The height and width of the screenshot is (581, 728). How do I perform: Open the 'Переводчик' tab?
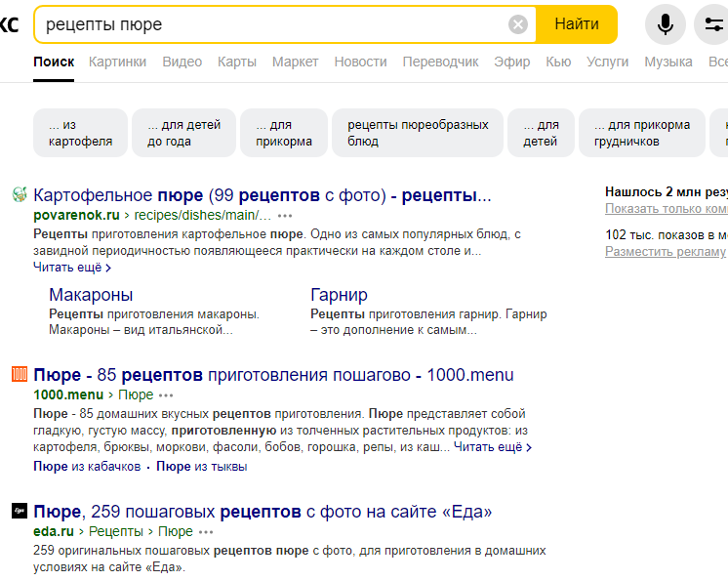click(441, 62)
